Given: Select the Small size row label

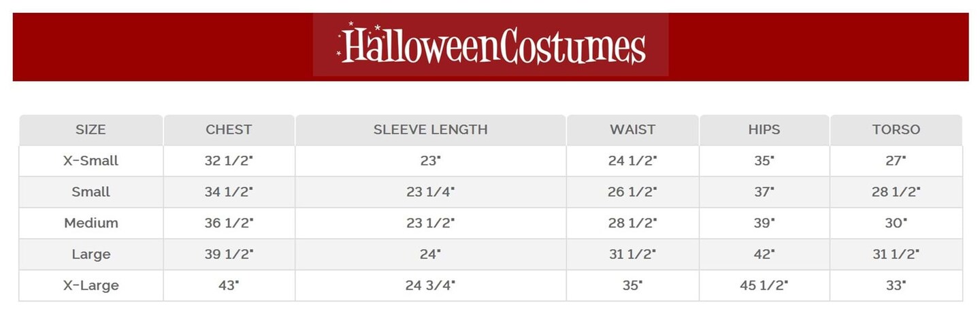Looking at the screenshot, I should [91, 192].
